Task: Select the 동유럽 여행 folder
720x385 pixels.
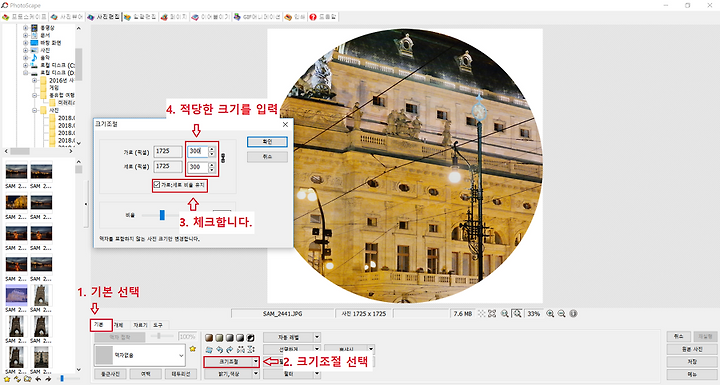Action: click(x=62, y=95)
